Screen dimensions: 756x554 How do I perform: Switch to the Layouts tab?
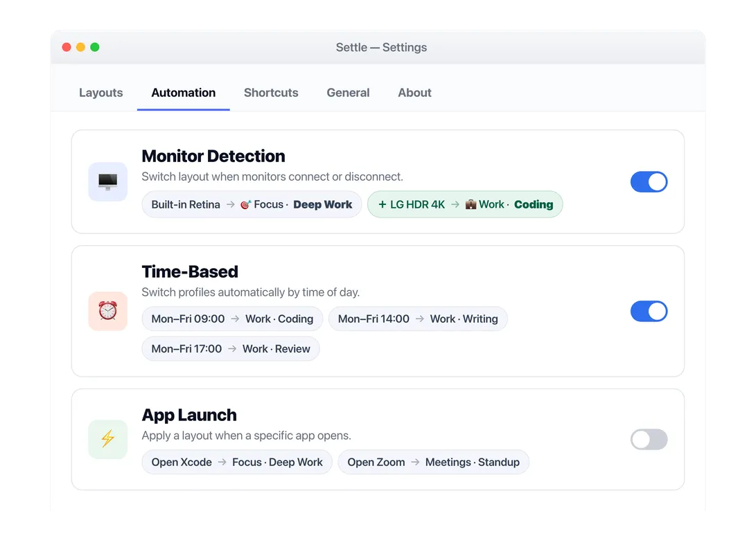[x=100, y=93]
